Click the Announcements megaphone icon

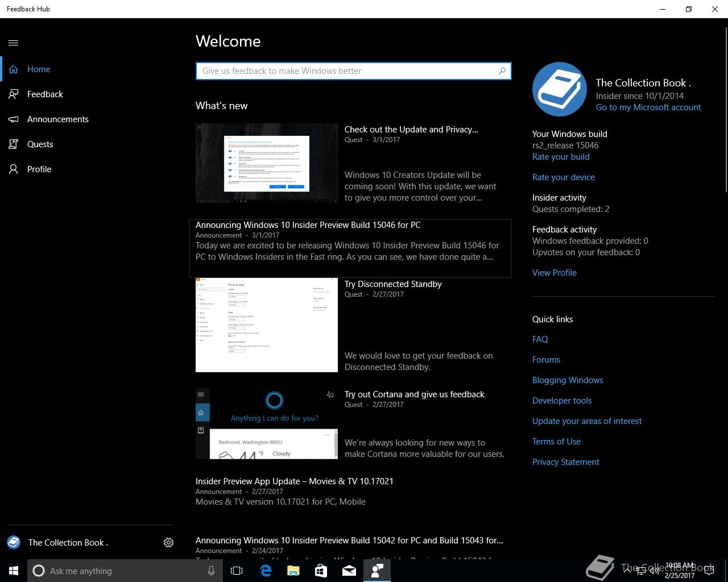[14, 119]
